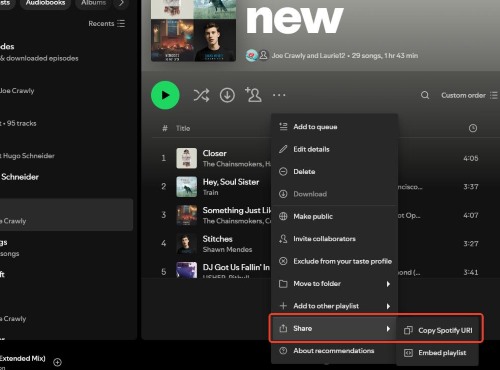Open the Custom order sort dropdown
Screen dimensions: 500x370
[469, 95]
